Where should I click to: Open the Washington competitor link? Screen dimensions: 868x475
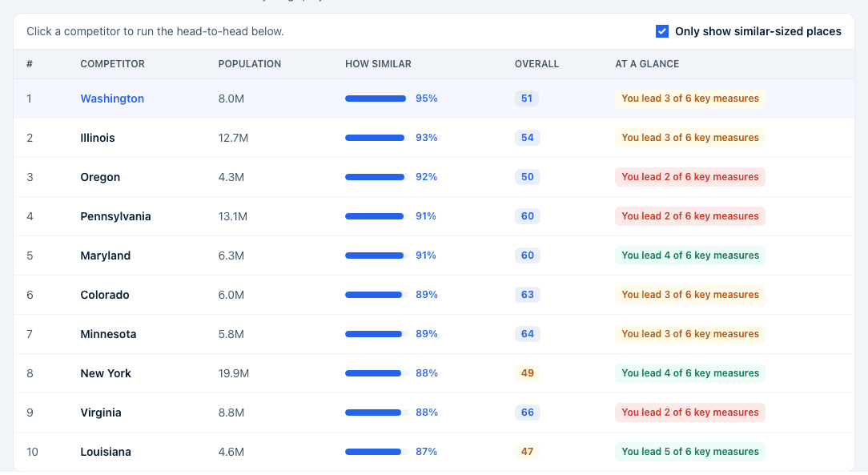(x=112, y=99)
